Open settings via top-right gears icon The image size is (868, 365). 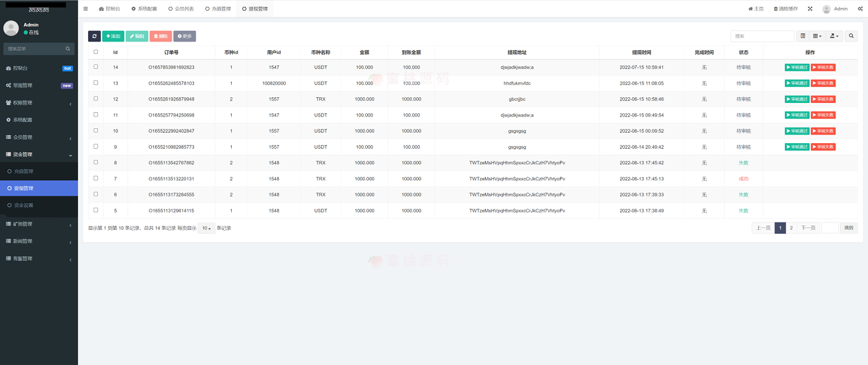860,9
